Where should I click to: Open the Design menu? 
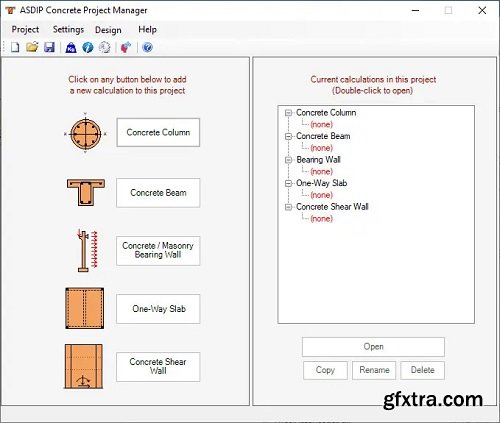click(108, 30)
